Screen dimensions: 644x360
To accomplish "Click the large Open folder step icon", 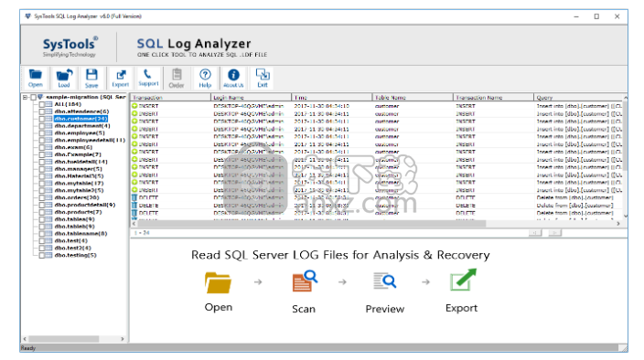I will pos(218,282).
